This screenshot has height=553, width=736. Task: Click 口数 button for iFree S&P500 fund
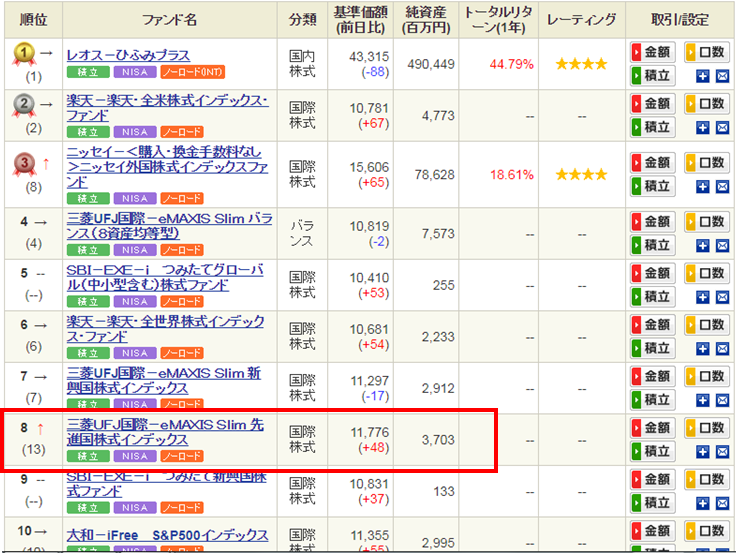(x=707, y=531)
